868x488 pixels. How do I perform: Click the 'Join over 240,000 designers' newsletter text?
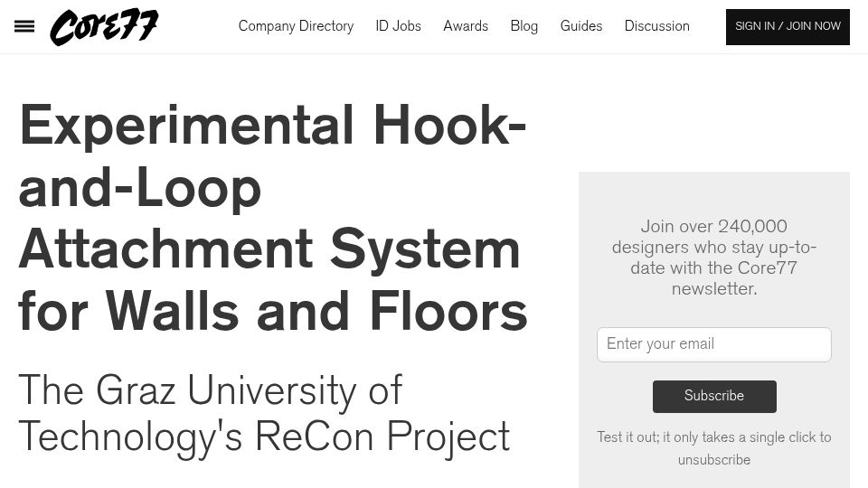tap(713, 258)
